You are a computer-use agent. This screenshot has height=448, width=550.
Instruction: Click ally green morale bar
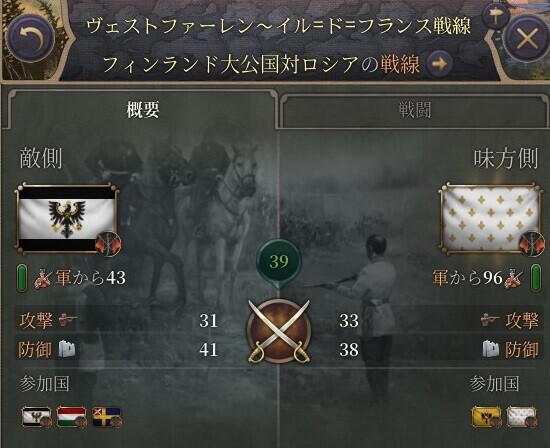pos(535,278)
